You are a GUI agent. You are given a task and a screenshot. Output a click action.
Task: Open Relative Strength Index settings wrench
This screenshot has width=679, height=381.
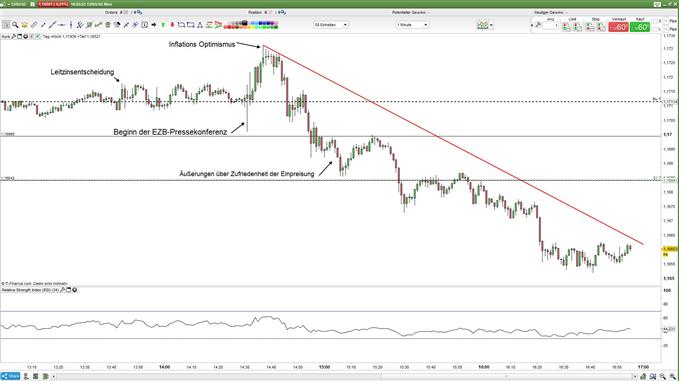62,290
